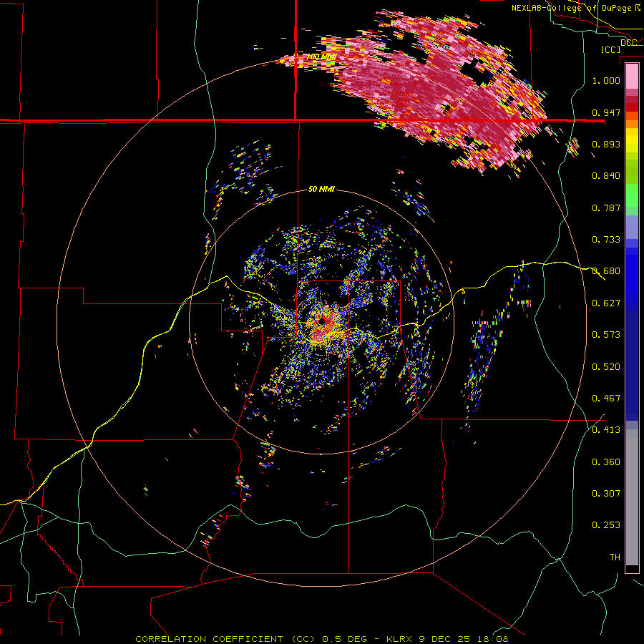644x644 pixels.
Task: Select the 0.467 scale label
Action: point(606,399)
